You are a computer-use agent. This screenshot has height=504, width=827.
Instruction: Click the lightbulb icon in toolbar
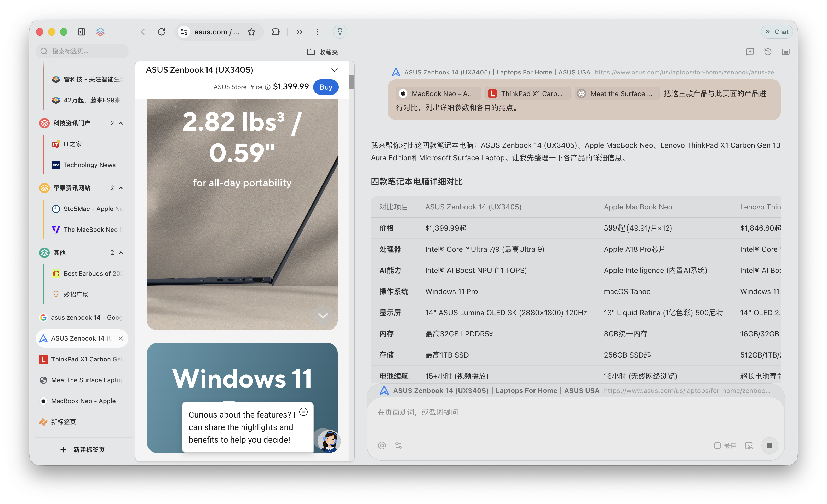tap(340, 32)
